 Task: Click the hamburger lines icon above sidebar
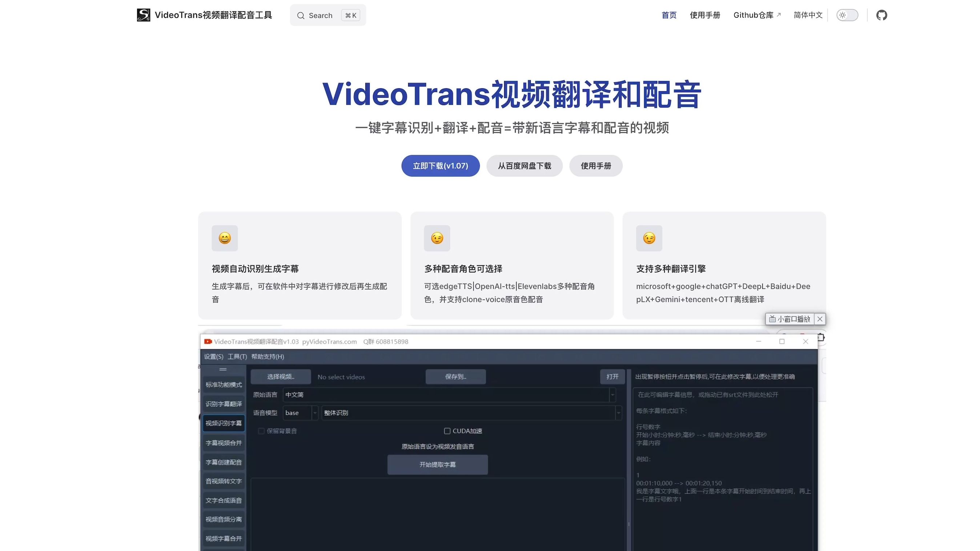tap(223, 369)
